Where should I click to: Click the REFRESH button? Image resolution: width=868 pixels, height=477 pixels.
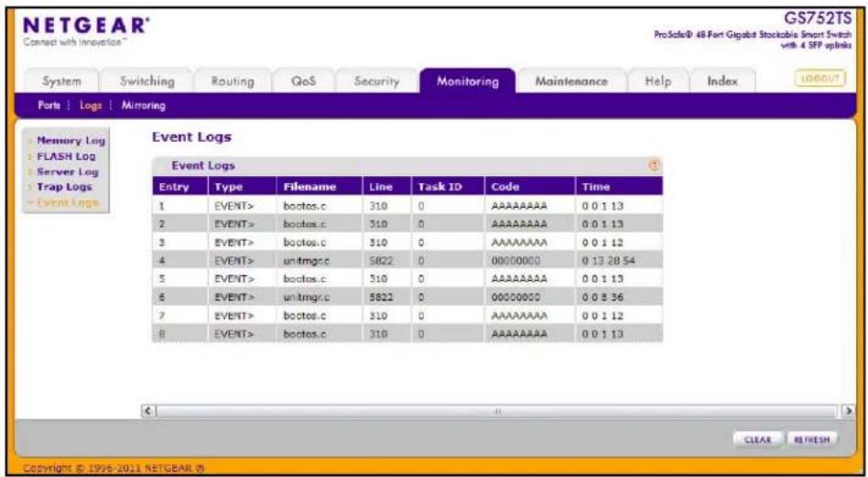click(x=812, y=439)
